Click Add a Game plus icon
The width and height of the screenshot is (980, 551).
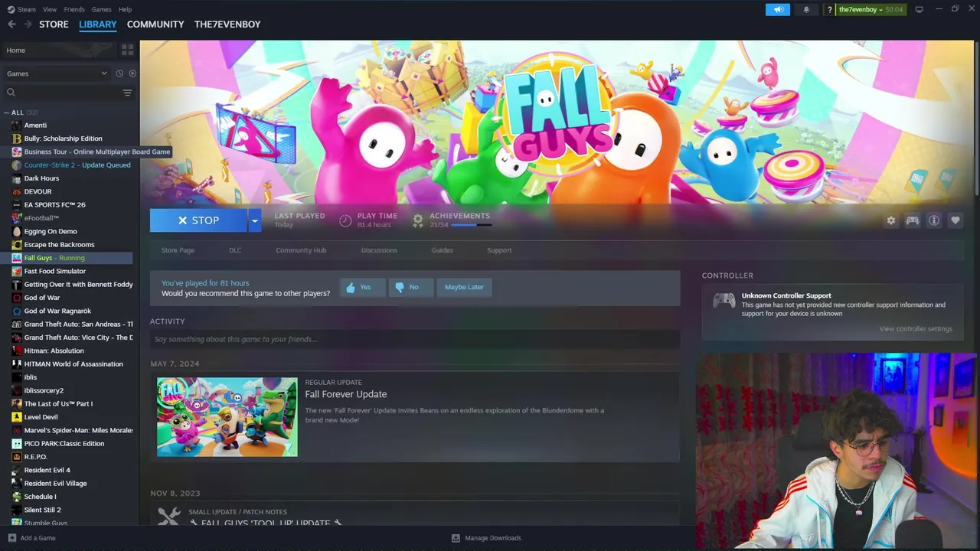[x=11, y=538]
